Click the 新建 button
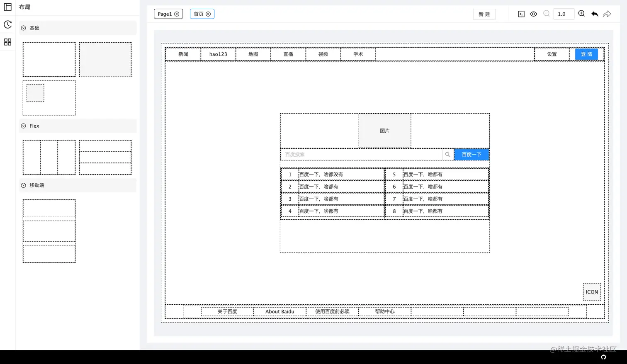The image size is (627, 364). coord(484,14)
